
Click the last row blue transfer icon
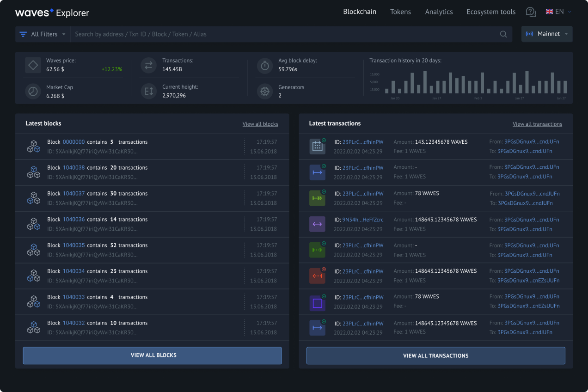tap(318, 328)
